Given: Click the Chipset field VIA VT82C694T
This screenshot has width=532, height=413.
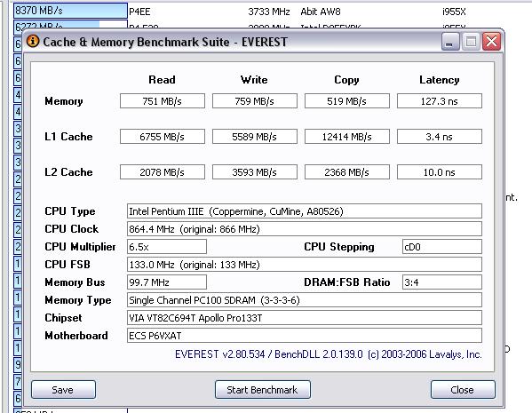Looking at the screenshot, I should click(x=305, y=318).
